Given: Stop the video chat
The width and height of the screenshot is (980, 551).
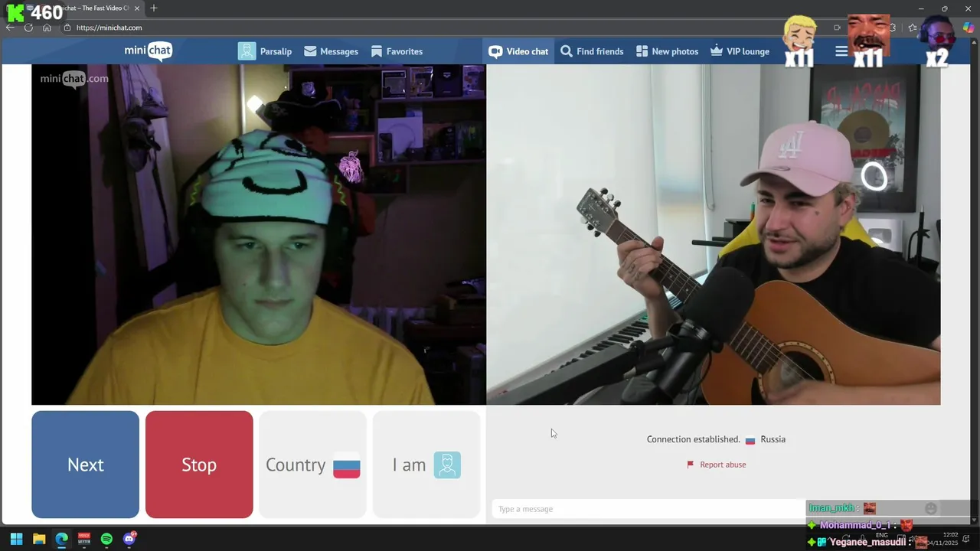Looking at the screenshot, I should [x=199, y=465].
